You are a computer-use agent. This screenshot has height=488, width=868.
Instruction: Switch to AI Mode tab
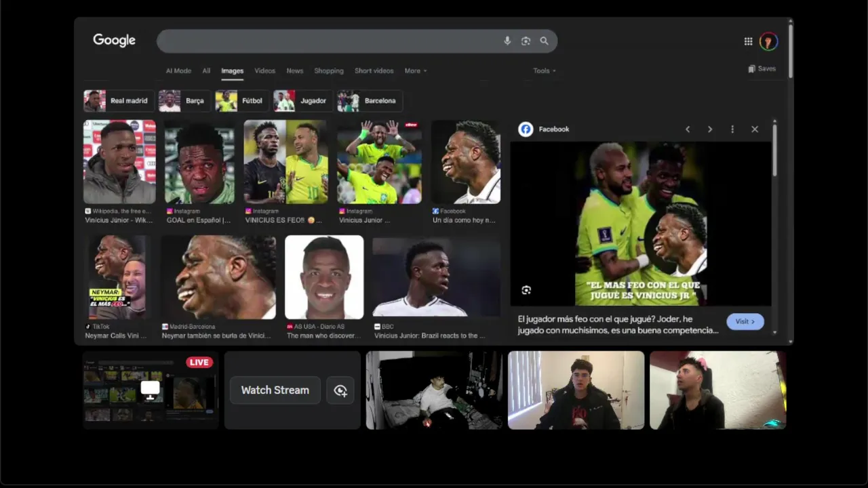tap(178, 70)
